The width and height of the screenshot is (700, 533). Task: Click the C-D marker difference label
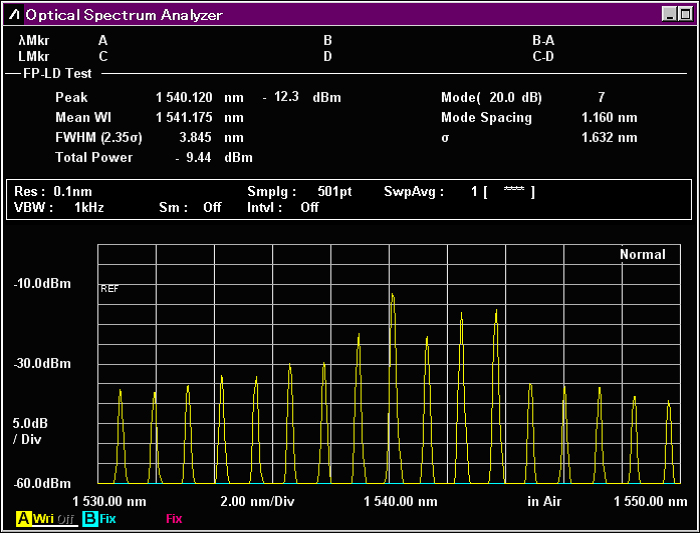543,57
